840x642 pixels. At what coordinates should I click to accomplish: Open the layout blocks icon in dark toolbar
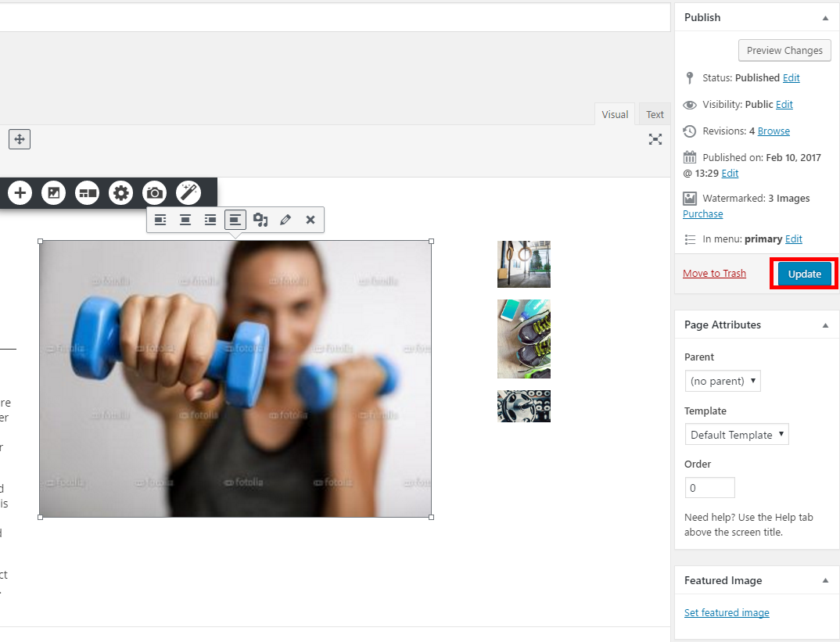click(x=87, y=192)
